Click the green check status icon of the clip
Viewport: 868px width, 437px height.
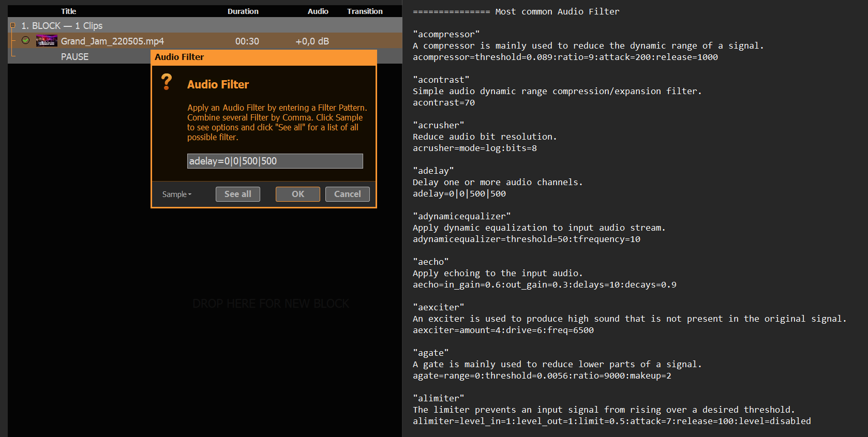(x=25, y=40)
